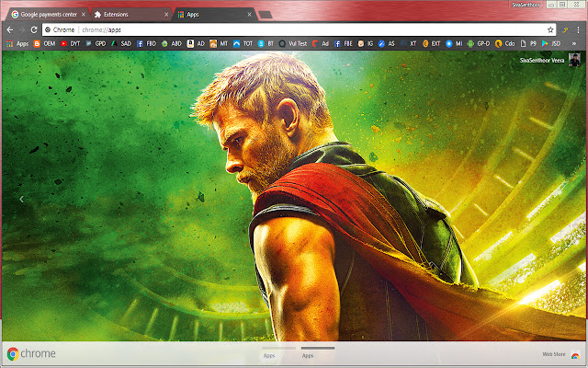Open the EXT bookmark
Image resolution: width=588 pixels, height=368 pixels.
click(431, 43)
